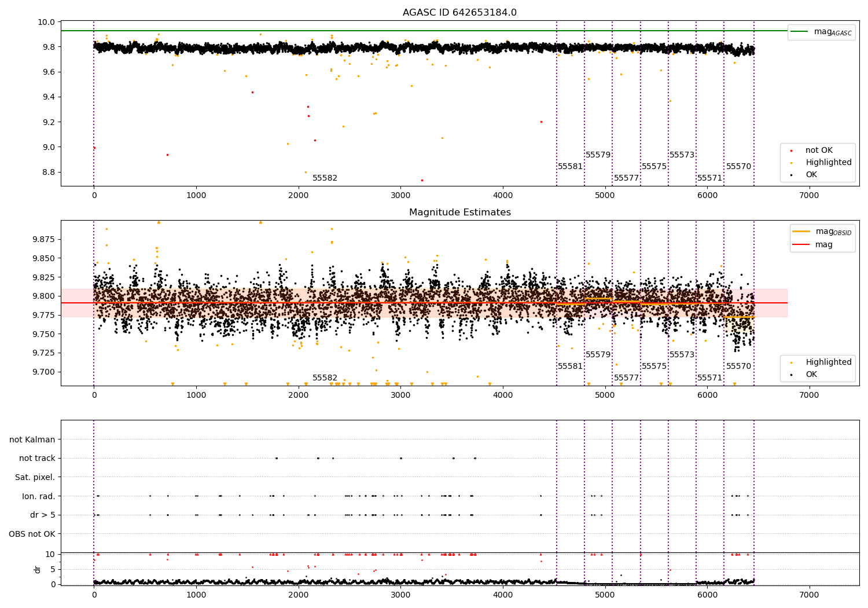Image resolution: width=868 pixels, height=608 pixels.
Task: Click the 'Magnitude Estimates' plot title
Action: (x=459, y=213)
